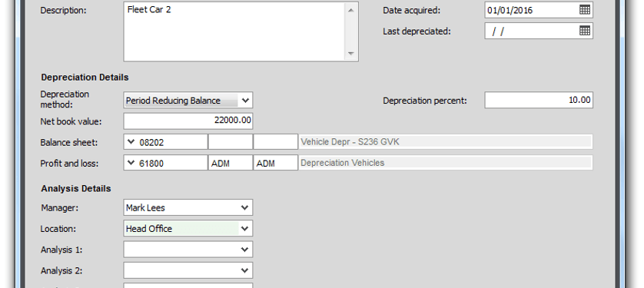The height and width of the screenshot is (288, 644).
Task: Click the Vehicle Depr - S236 GVK text
Action: tap(350, 142)
